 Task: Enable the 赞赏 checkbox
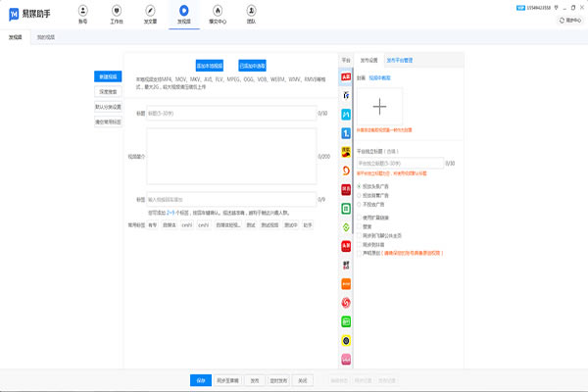click(x=359, y=226)
